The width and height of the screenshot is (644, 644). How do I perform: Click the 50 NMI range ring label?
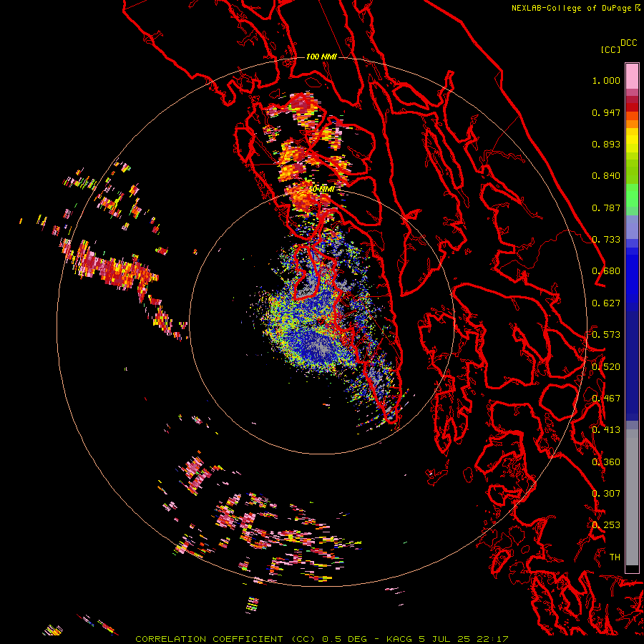[x=321, y=190]
